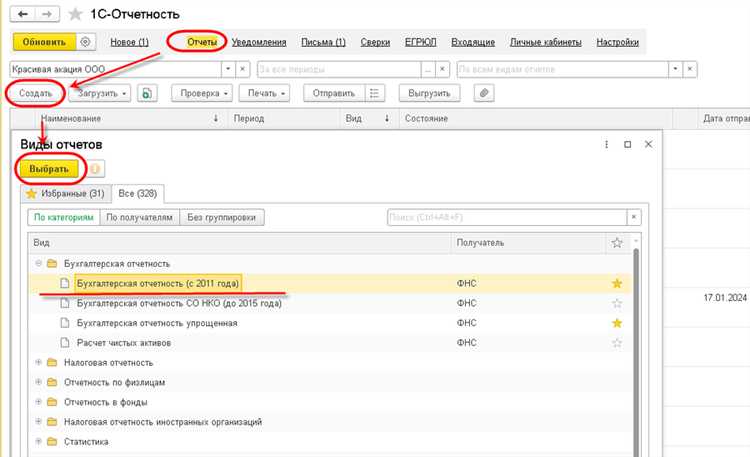This screenshot has height=457, width=750.
Task: Go forward with the right arrow button
Action: tap(47, 14)
